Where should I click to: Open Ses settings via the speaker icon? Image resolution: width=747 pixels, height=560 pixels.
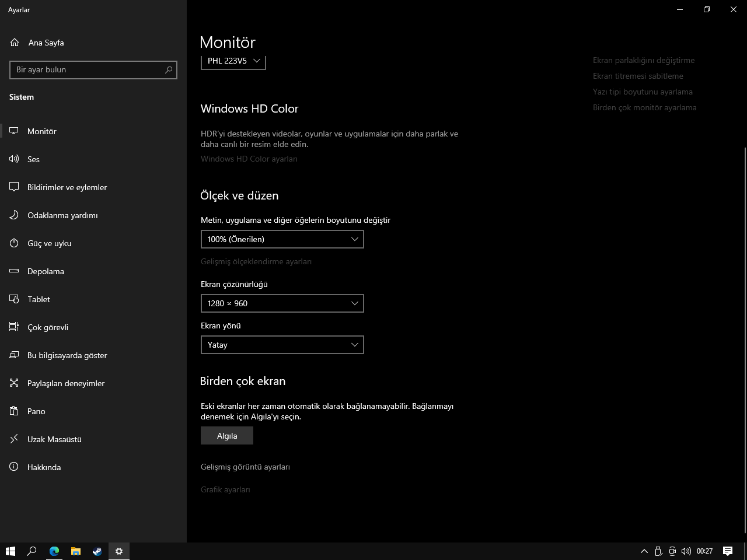coord(15,159)
